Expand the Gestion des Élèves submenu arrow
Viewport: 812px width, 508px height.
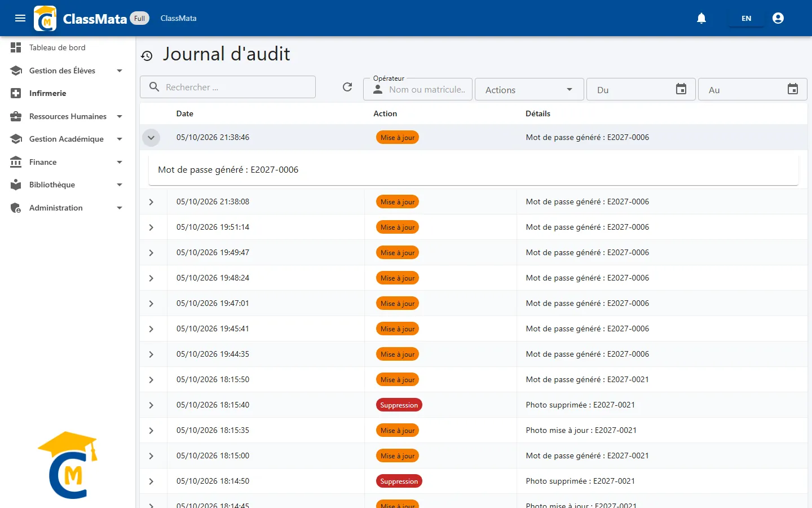point(120,71)
